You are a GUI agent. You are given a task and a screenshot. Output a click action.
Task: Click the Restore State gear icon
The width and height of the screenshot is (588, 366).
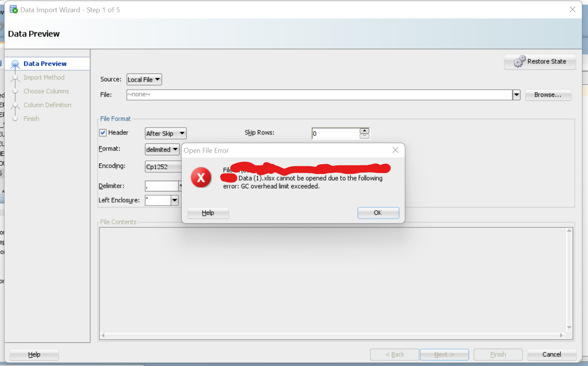coord(519,61)
